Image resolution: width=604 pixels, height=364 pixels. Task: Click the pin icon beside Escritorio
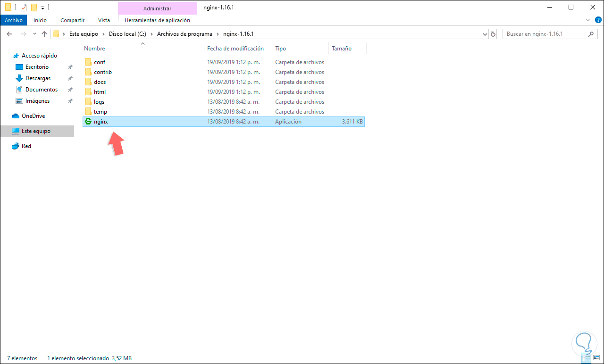(x=70, y=67)
